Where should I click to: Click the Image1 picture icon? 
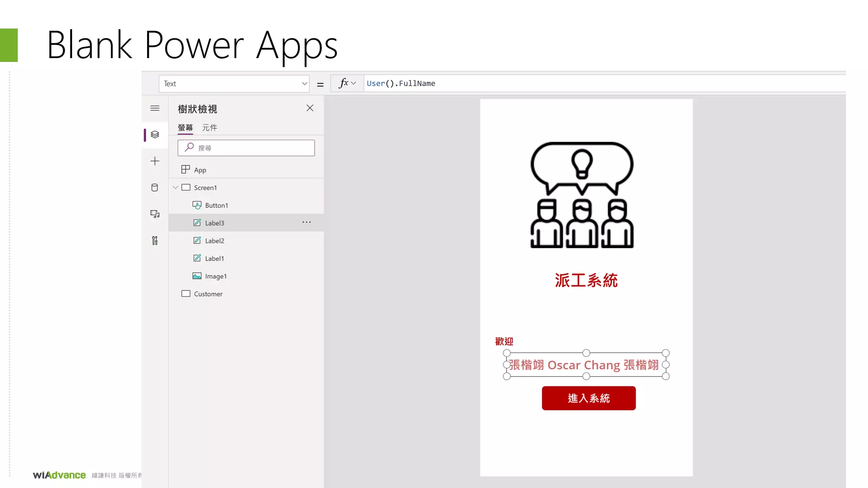coord(197,276)
